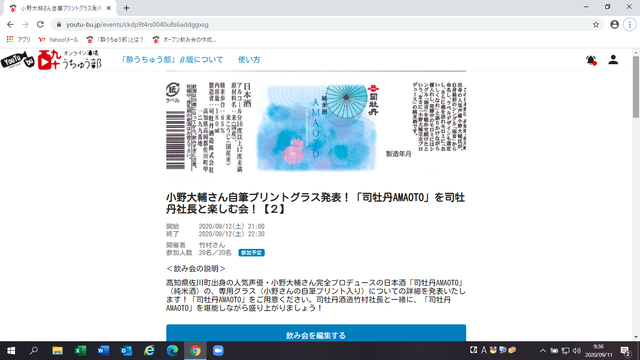Image resolution: width=640 pixels, height=360 pixels.
Task: Click the scrollbar down arrow
Action: [x=636, y=337]
